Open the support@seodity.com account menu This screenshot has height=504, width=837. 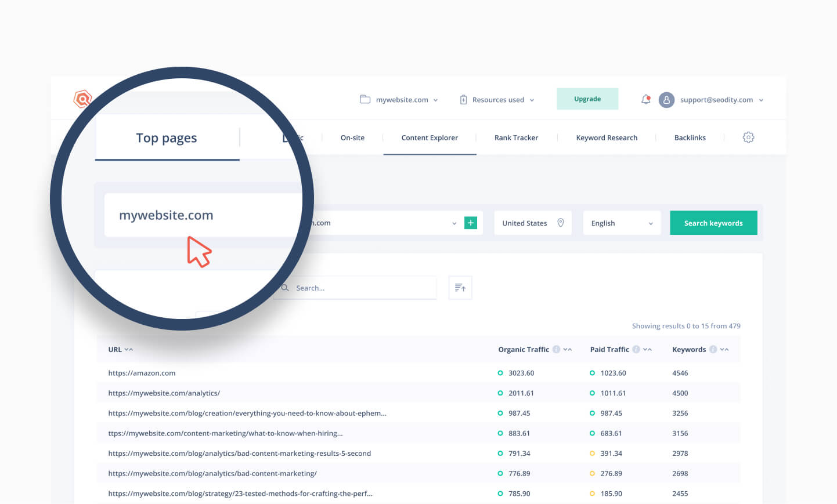pyautogui.click(x=721, y=100)
